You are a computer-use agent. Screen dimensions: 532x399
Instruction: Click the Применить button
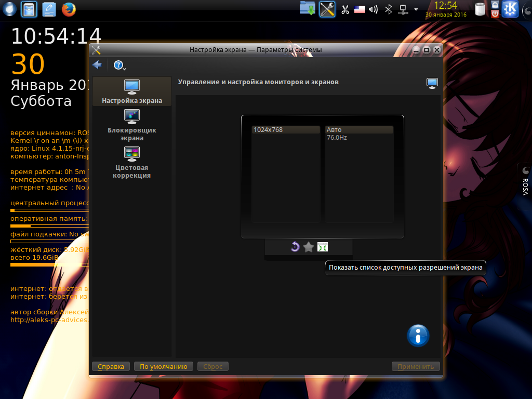(x=416, y=366)
